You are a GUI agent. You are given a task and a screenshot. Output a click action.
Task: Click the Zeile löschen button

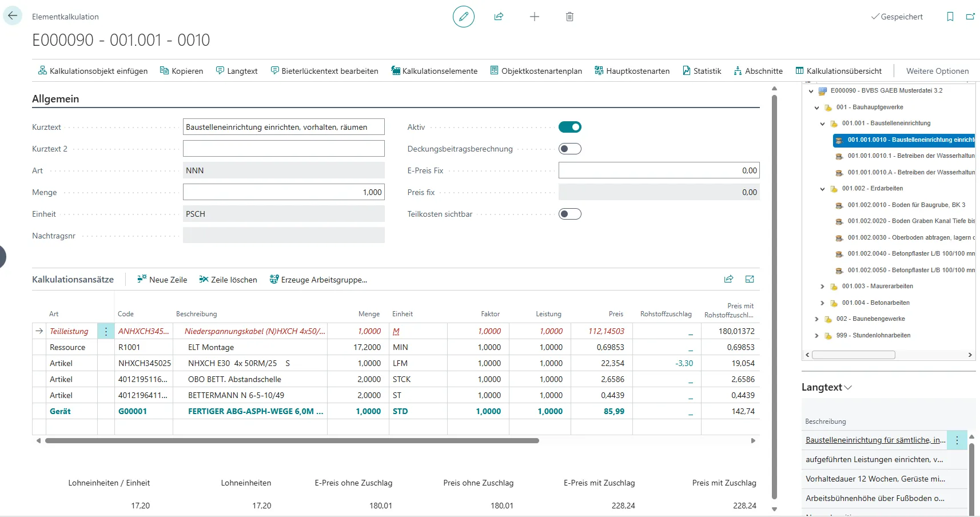228,280
